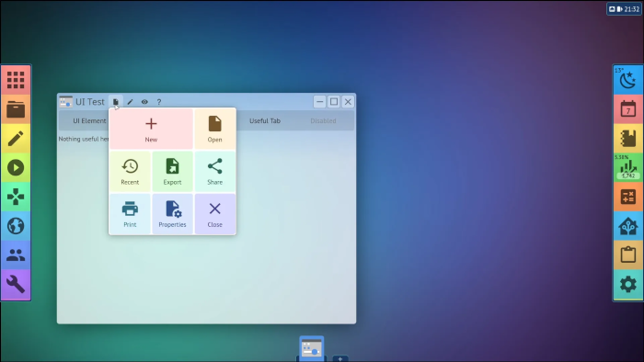Select the Share tile

[x=214, y=172]
